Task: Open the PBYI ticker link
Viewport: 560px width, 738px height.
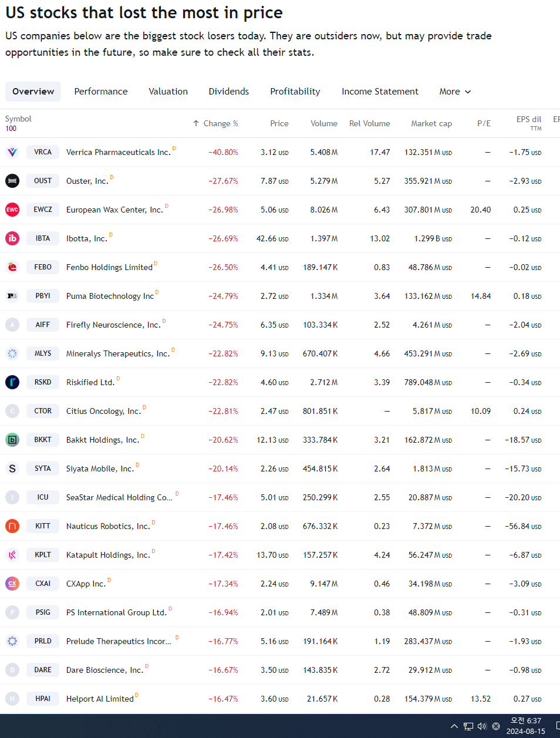Action: tap(43, 296)
